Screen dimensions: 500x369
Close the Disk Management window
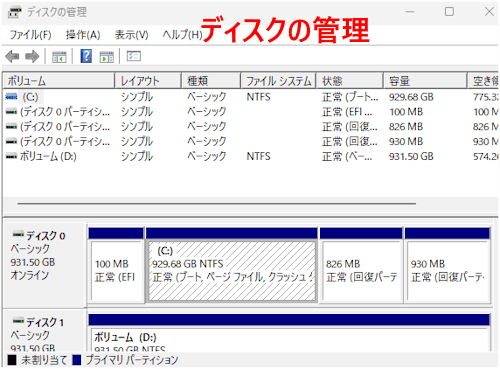click(489, 12)
